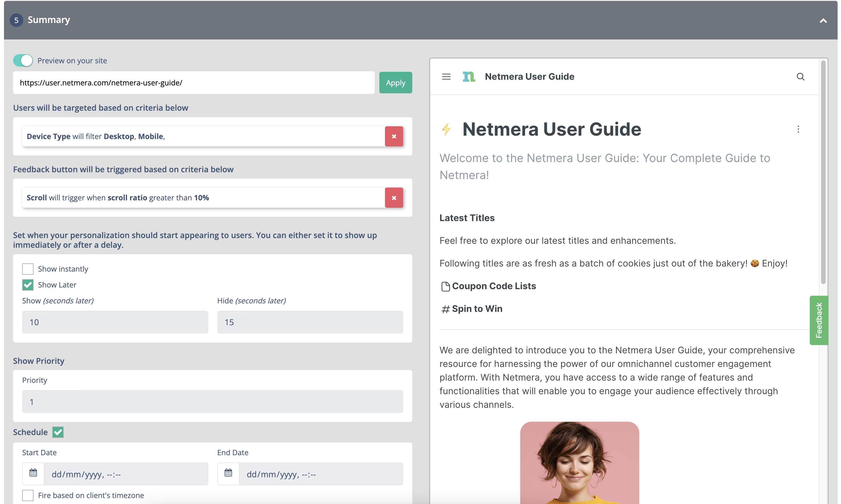This screenshot has width=841, height=504.
Task: Open End Date calendar picker icon
Action: 228,473
